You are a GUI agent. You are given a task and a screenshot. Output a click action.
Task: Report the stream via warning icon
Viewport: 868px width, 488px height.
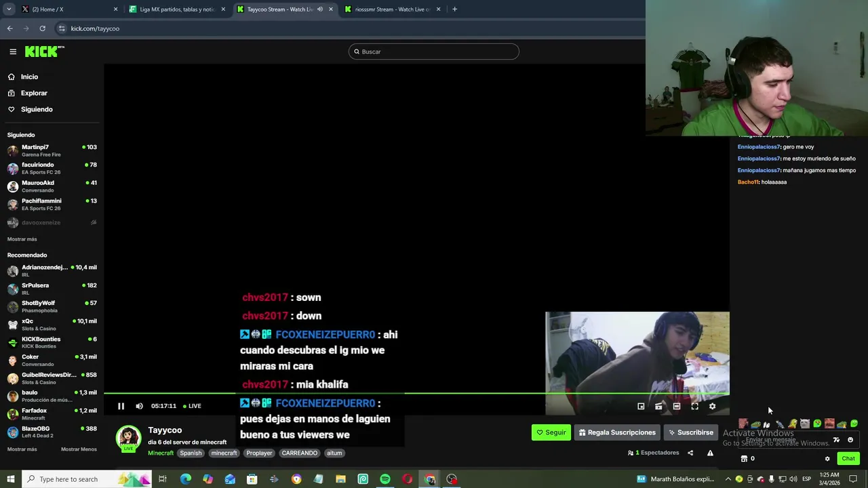click(x=710, y=453)
